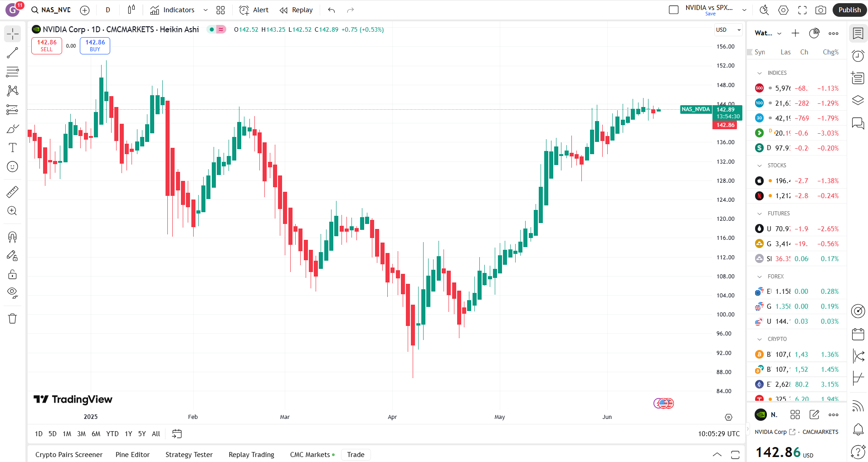Image resolution: width=868 pixels, height=462 pixels.
Task: Open the alerts clock panel icon
Action: (858, 56)
